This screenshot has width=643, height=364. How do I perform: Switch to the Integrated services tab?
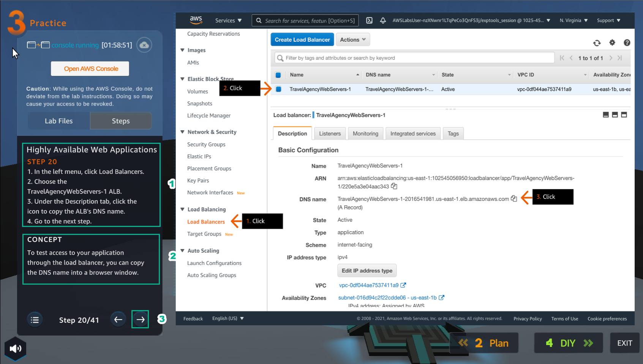pyautogui.click(x=413, y=134)
